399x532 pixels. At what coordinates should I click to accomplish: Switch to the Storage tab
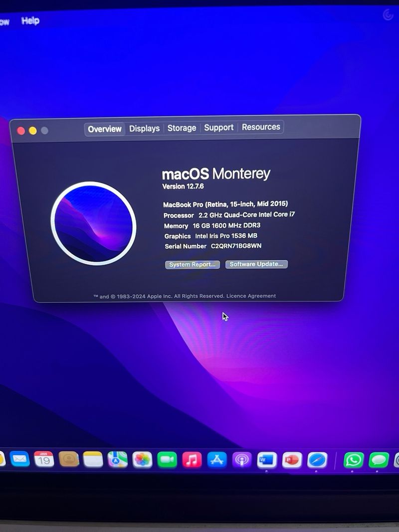point(182,128)
